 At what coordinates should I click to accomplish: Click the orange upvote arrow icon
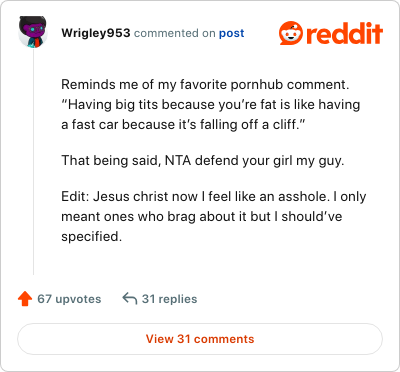tap(25, 299)
